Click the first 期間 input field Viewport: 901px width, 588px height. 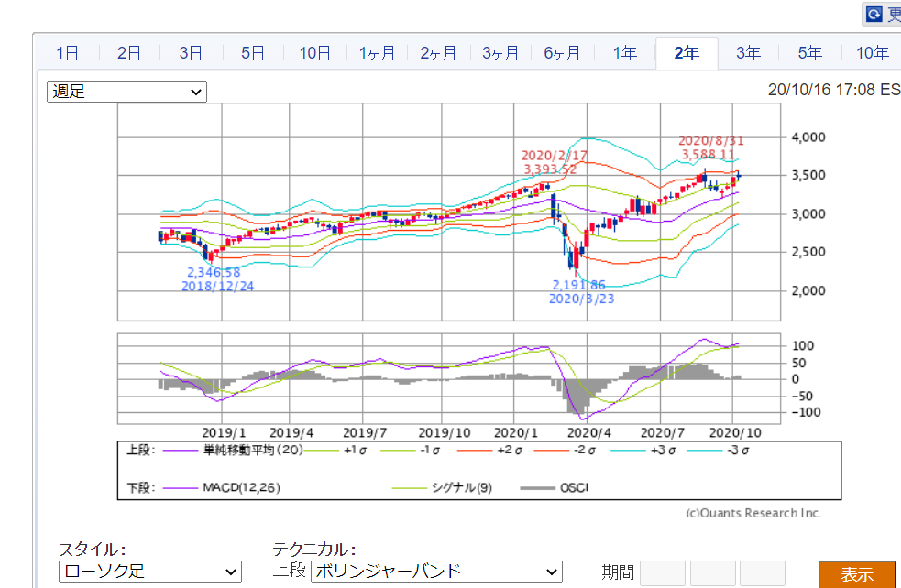pyautogui.click(x=663, y=573)
